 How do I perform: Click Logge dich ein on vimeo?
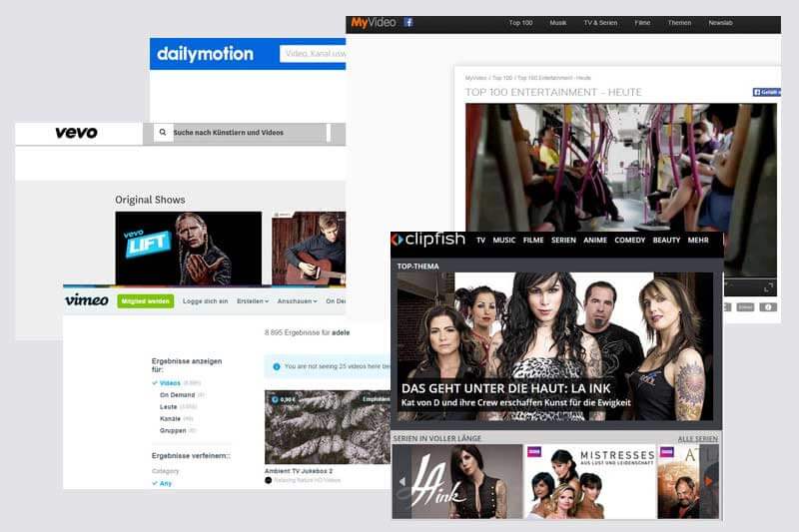coord(205,301)
